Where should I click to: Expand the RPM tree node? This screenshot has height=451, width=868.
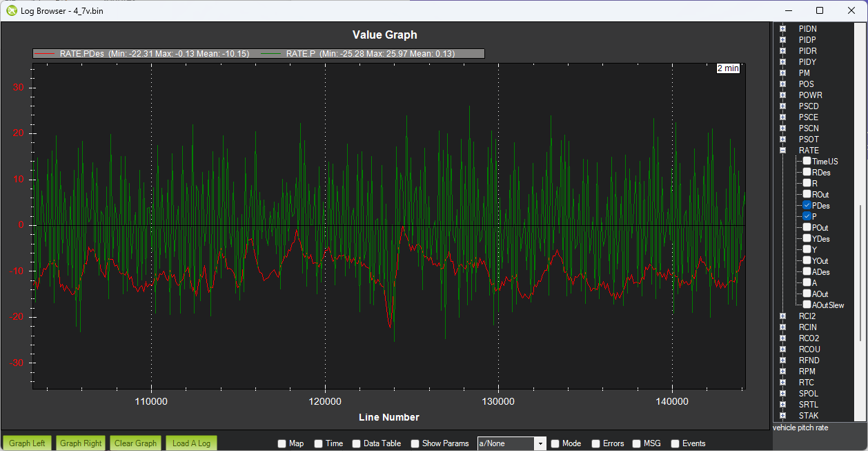tap(782, 372)
